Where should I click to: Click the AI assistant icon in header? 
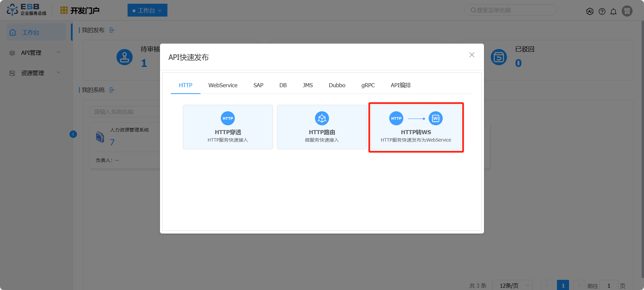(x=590, y=11)
